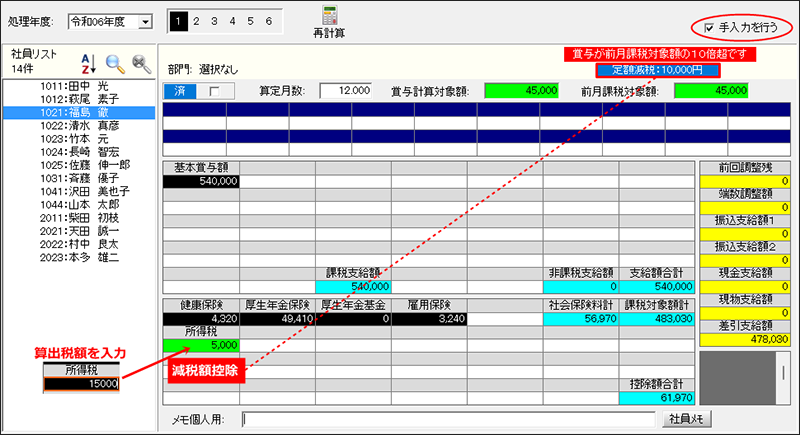Click the scrollbar in the gray panel

pos(783,378)
